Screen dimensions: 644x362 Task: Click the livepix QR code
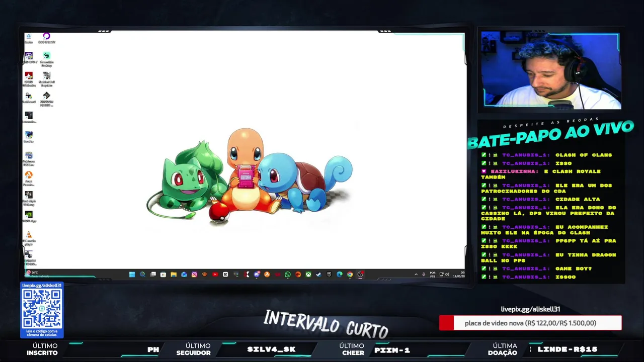pyautogui.click(x=42, y=309)
